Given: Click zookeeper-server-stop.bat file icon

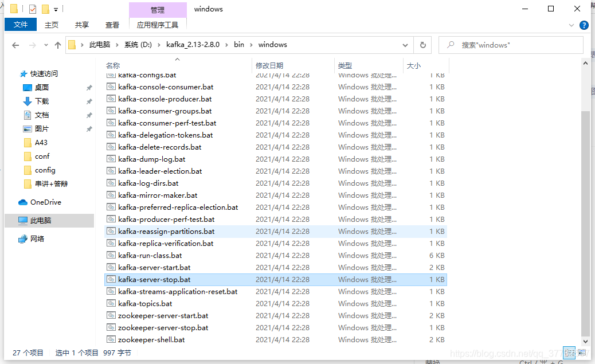Looking at the screenshot, I should click(111, 327).
